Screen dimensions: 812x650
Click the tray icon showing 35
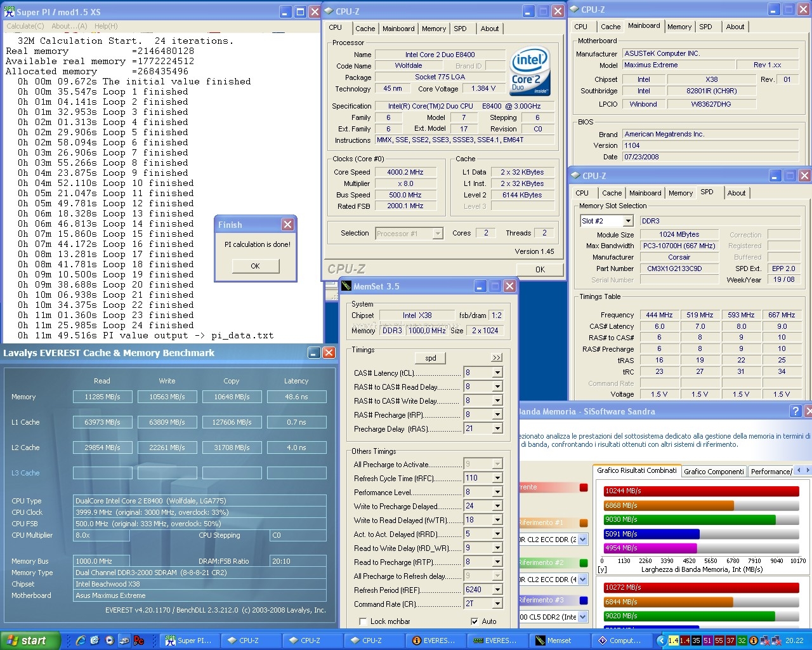(x=697, y=640)
